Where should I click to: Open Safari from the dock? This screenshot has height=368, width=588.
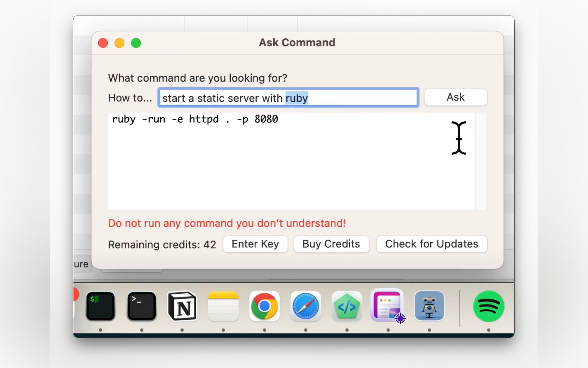tap(306, 306)
